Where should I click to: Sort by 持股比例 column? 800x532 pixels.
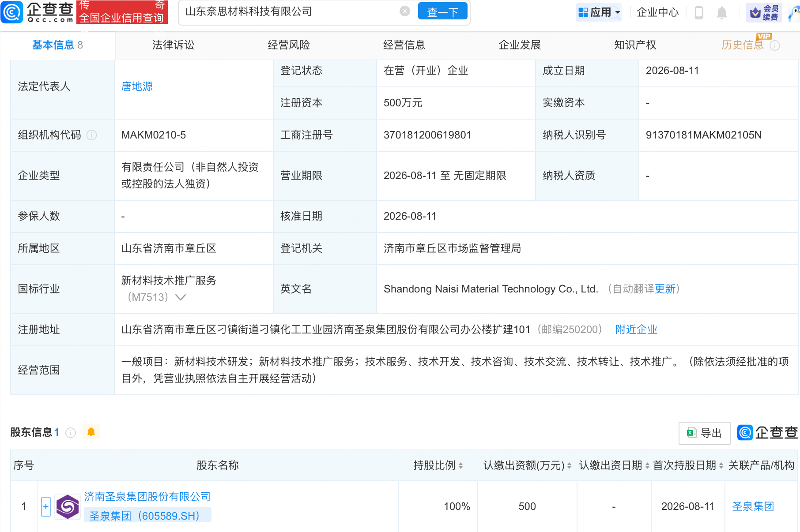click(460, 466)
